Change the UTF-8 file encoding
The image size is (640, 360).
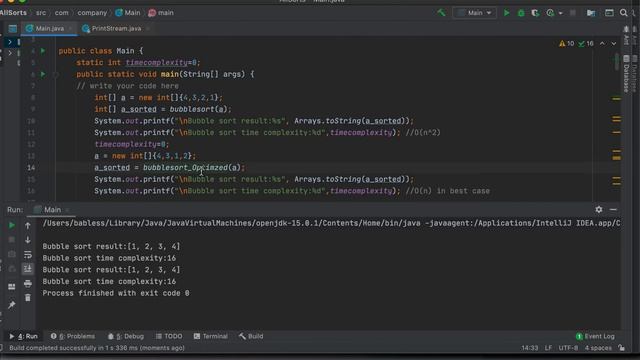(568, 348)
